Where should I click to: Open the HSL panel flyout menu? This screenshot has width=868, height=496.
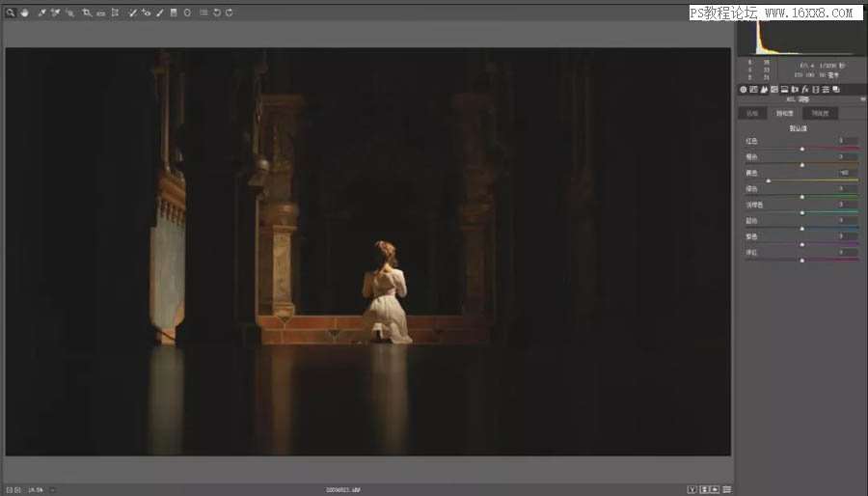[x=862, y=99]
